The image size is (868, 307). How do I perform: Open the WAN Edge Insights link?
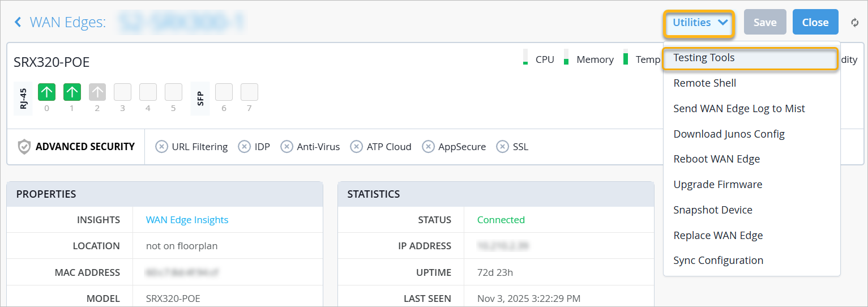click(x=187, y=220)
